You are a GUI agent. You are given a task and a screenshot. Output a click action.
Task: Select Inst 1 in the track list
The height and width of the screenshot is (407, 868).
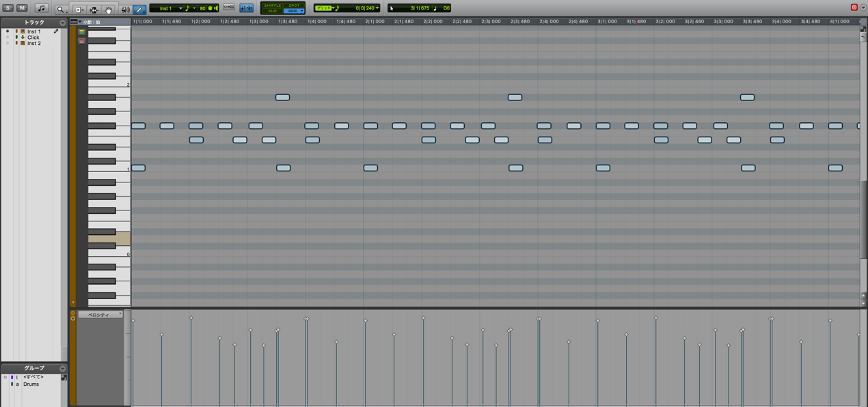(x=33, y=31)
